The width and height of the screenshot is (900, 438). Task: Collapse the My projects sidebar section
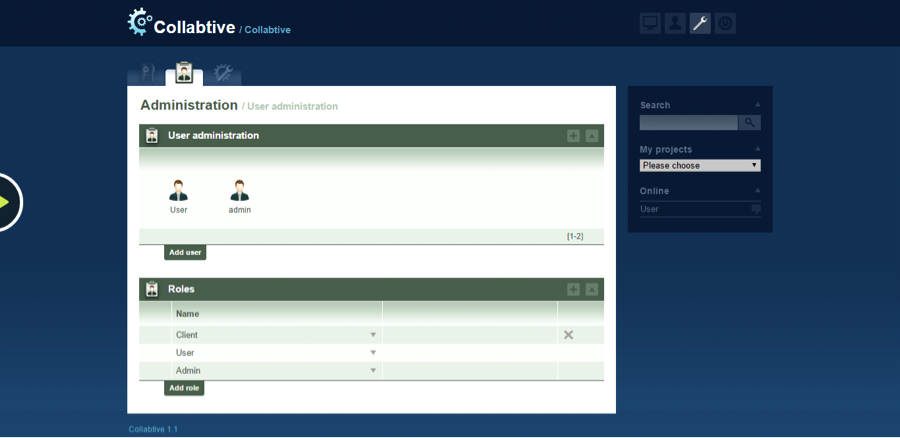click(x=758, y=149)
